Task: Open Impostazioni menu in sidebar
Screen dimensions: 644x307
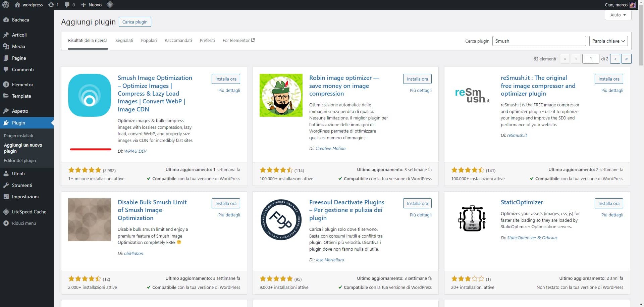Action: click(27, 197)
